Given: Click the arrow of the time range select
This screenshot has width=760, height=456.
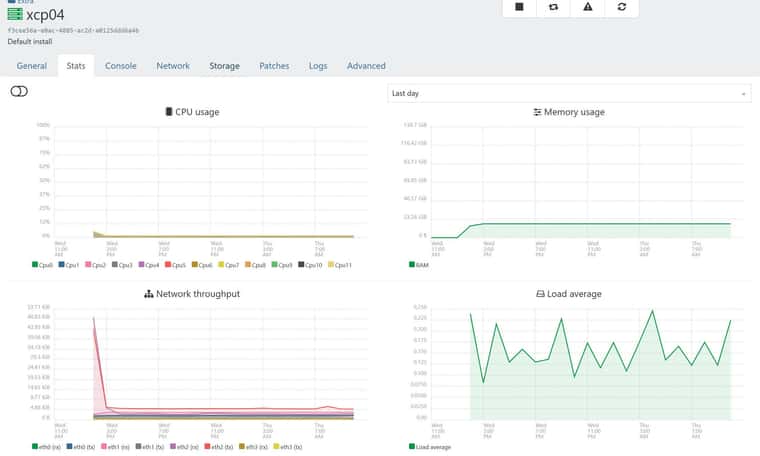Looking at the screenshot, I should [x=743, y=94].
